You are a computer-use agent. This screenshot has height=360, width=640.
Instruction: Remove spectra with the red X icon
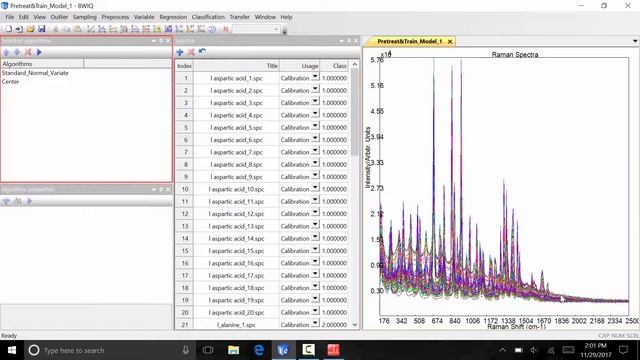(191, 52)
